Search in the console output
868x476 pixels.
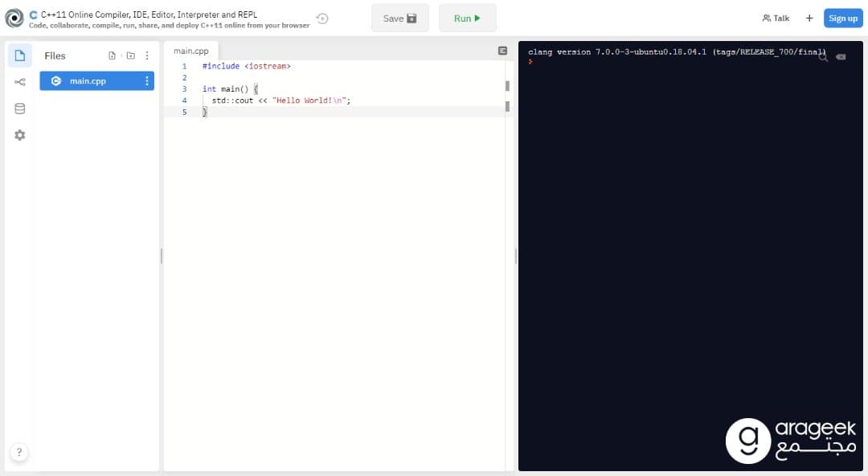(x=823, y=56)
